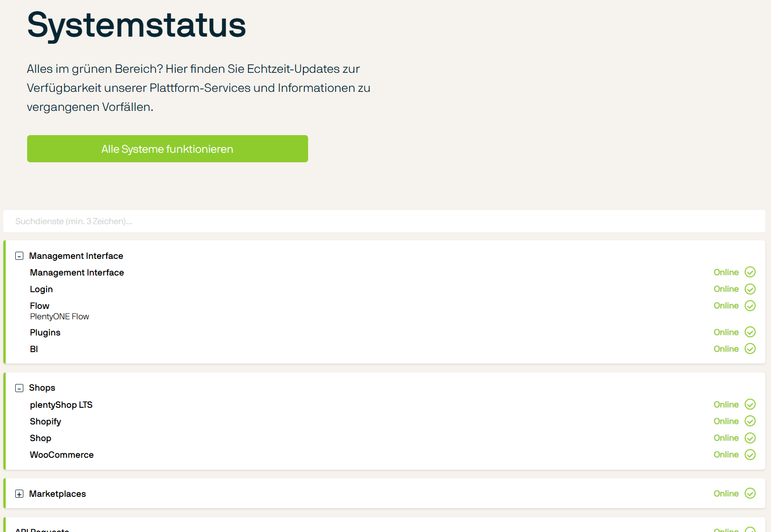This screenshot has height=532, width=771.
Task: Click the BI online checkmark icon
Action: tap(750, 349)
